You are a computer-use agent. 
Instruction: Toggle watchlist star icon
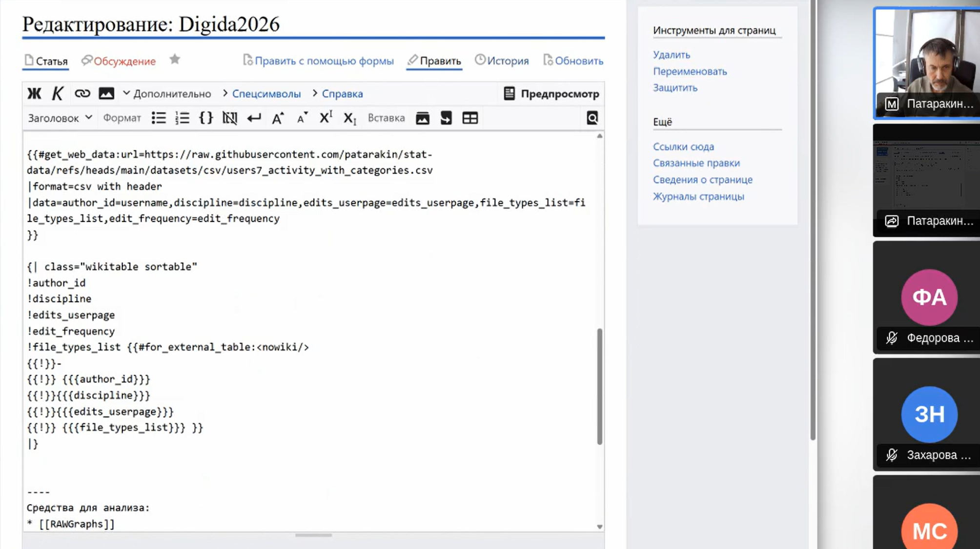coord(175,60)
